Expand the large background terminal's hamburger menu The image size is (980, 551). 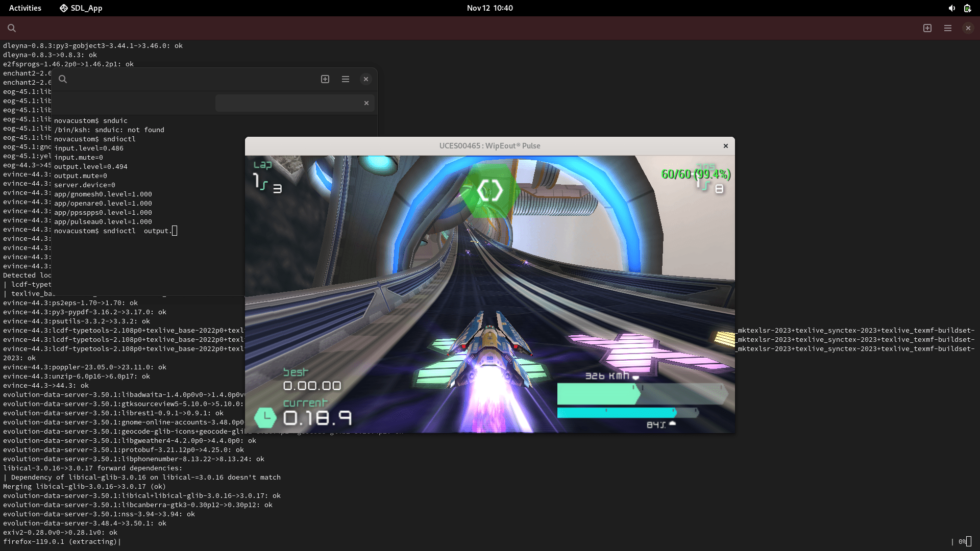click(948, 28)
